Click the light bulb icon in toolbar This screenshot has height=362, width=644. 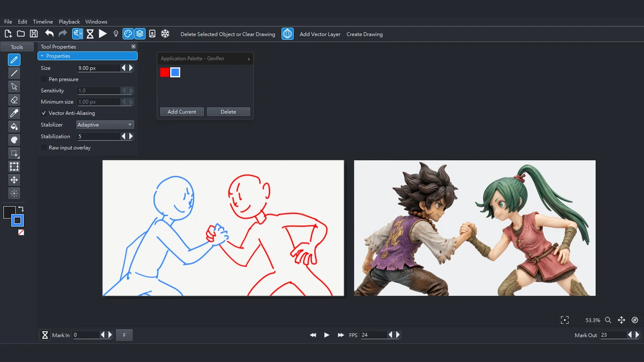pyautogui.click(x=115, y=34)
